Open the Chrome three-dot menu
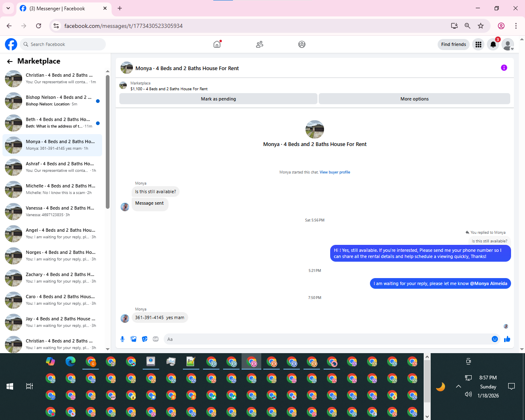The image size is (525, 420). 516,26
